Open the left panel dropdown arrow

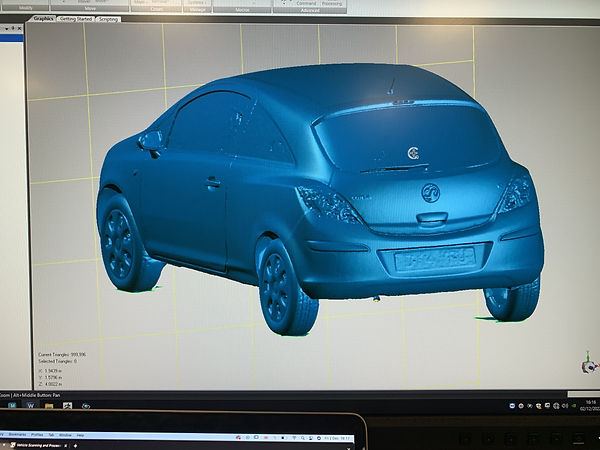7,29
